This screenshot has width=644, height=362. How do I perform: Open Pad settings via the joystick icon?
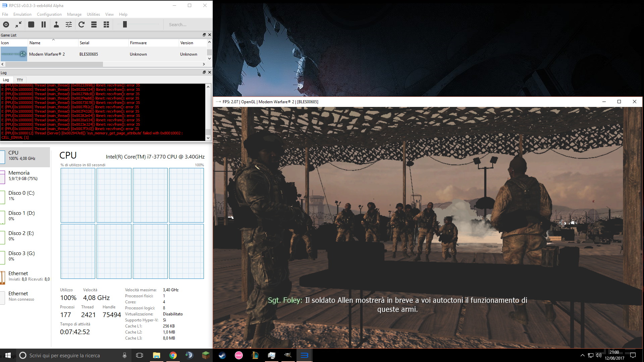(x=56, y=24)
